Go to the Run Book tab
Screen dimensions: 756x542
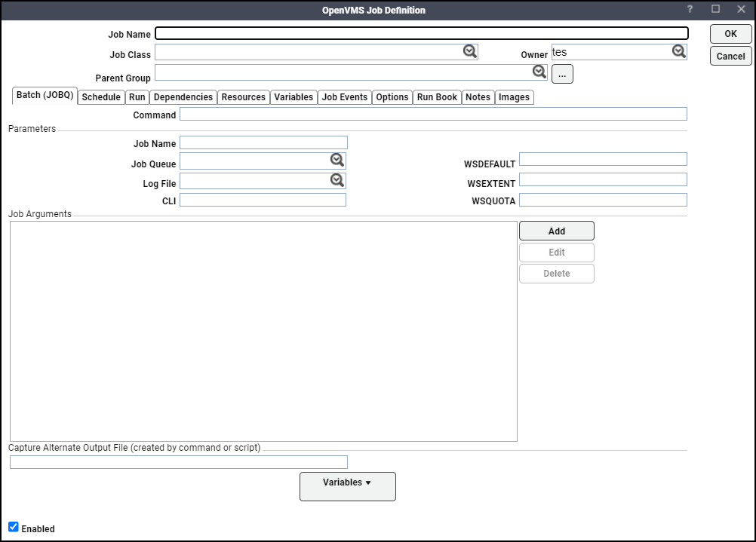pyautogui.click(x=437, y=97)
